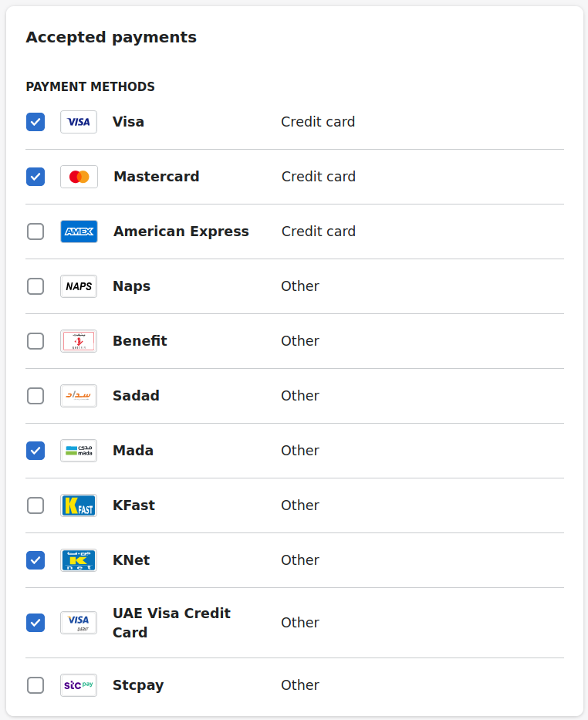The image size is (588, 720).
Task: Click Other type in Benefit row
Action: [x=300, y=341]
